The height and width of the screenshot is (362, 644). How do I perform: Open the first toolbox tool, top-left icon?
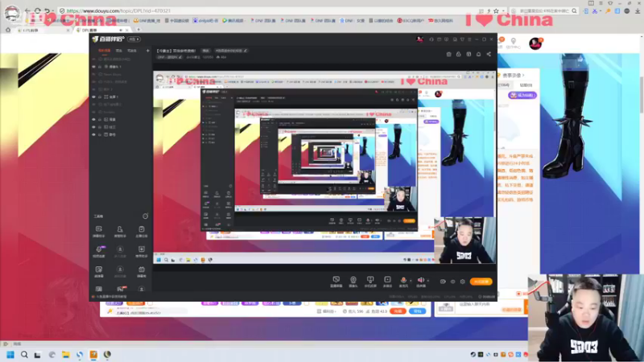tap(98, 231)
